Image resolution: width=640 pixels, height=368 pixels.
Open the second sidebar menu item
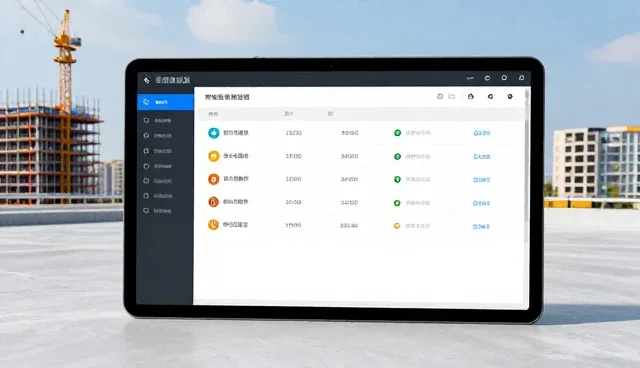point(158,120)
